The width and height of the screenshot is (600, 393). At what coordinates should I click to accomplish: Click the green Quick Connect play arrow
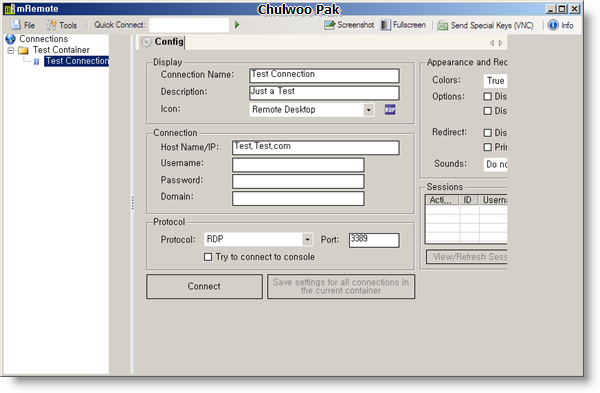click(237, 25)
